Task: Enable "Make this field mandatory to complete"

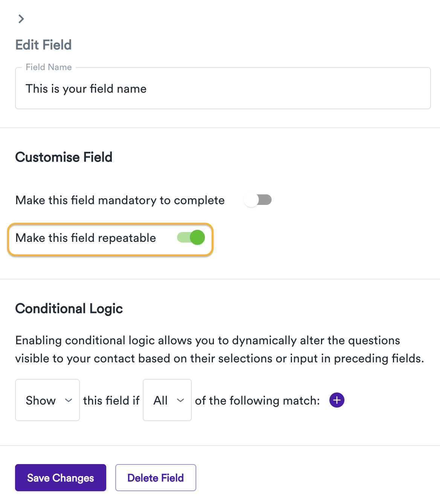Action: click(x=258, y=200)
